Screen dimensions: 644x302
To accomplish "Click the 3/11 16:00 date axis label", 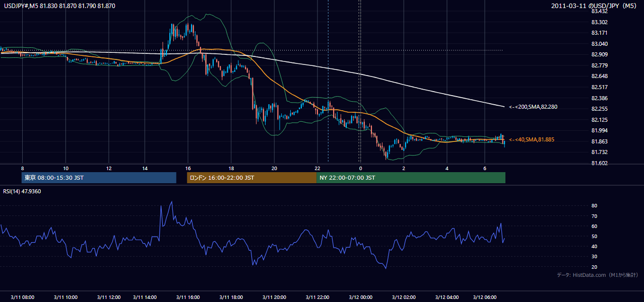I will tap(188, 297).
